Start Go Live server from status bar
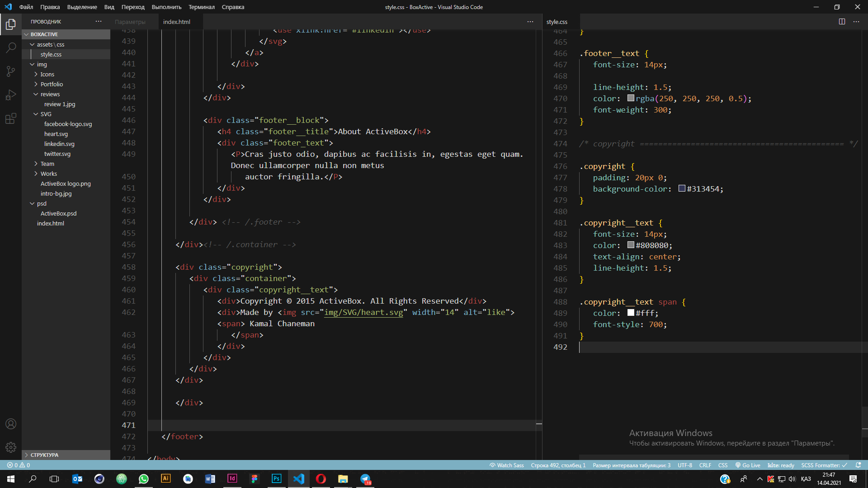Image resolution: width=868 pixels, height=488 pixels. [x=748, y=465]
